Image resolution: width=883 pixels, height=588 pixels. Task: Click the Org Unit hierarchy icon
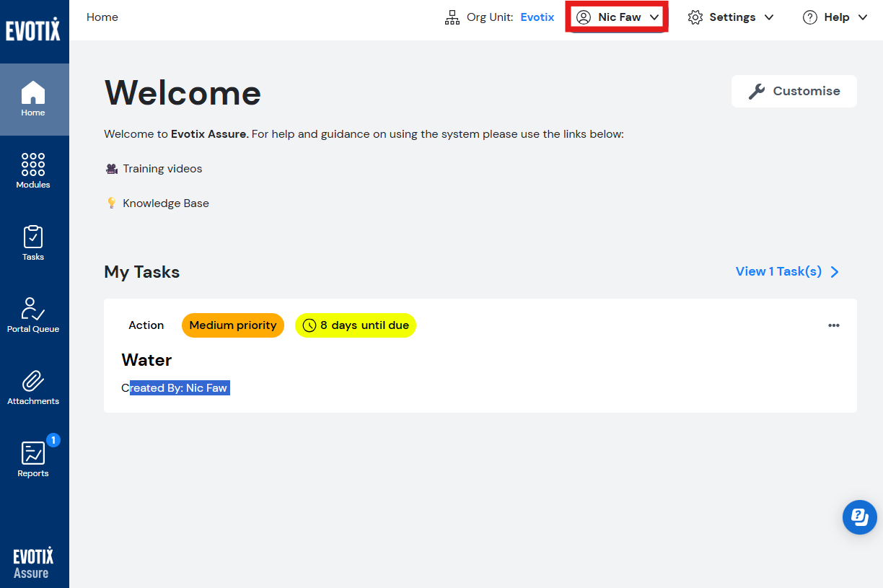pyautogui.click(x=452, y=17)
